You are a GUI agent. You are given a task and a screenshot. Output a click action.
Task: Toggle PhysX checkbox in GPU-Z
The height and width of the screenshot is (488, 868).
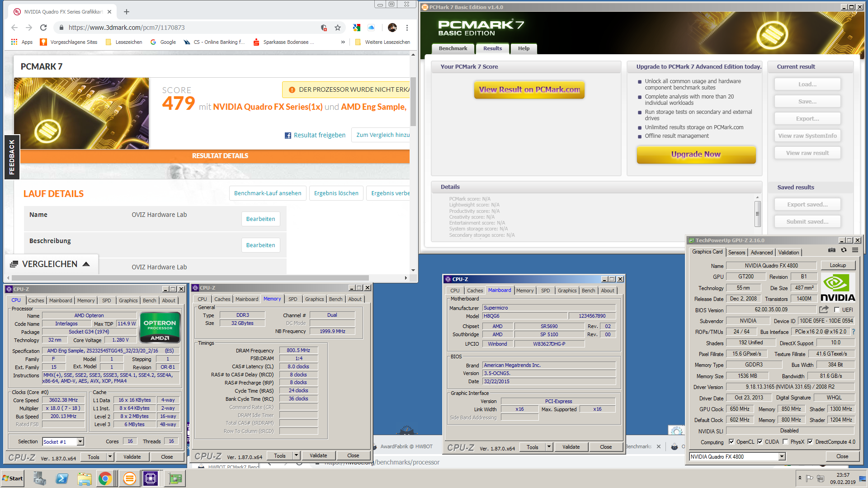coord(786,442)
